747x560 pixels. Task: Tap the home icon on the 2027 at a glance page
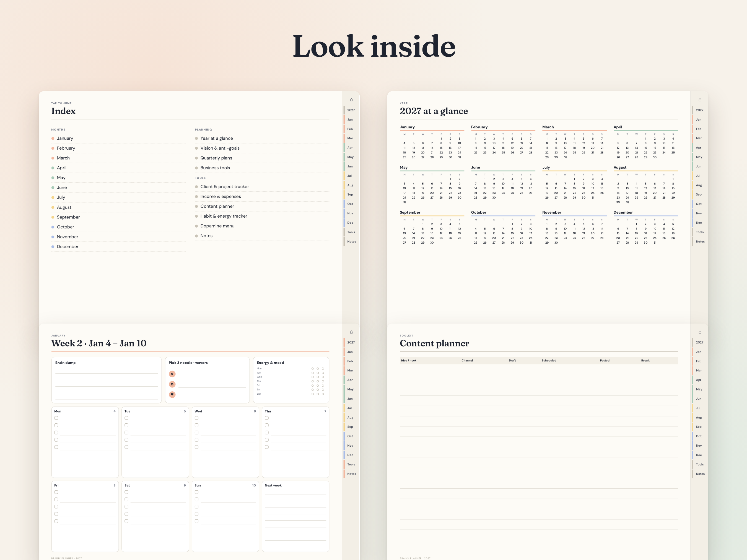pos(700,100)
